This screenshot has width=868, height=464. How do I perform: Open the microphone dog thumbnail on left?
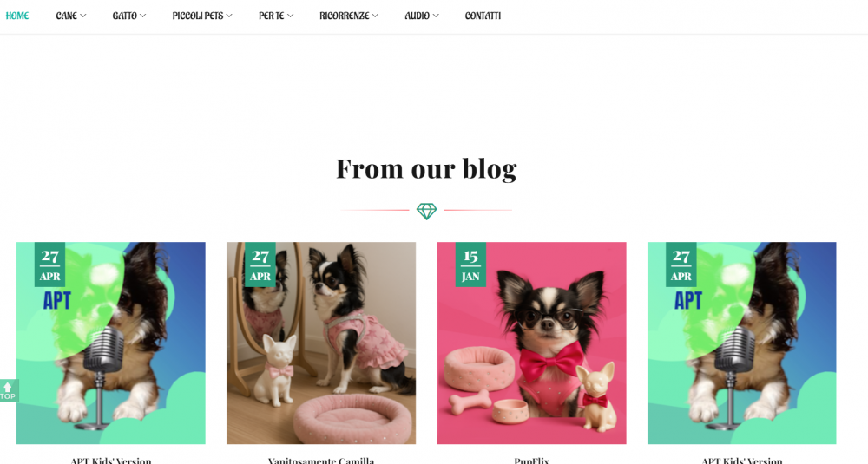[x=111, y=343]
